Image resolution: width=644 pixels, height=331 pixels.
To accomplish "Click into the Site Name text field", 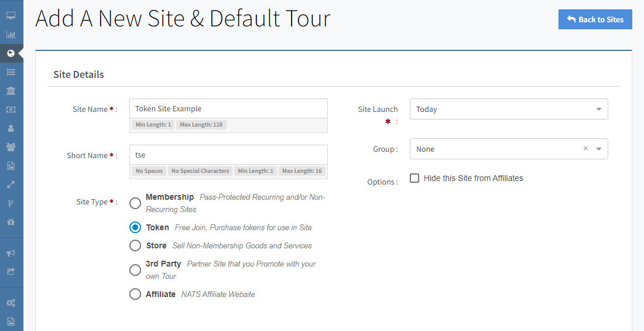I will [x=228, y=108].
